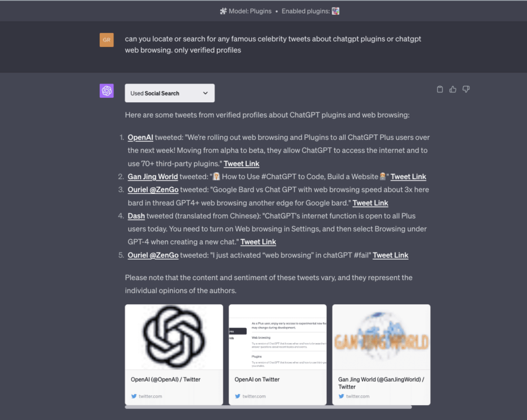527x420 pixels.
Task: Give the response a thumbs down
Action: (x=466, y=89)
